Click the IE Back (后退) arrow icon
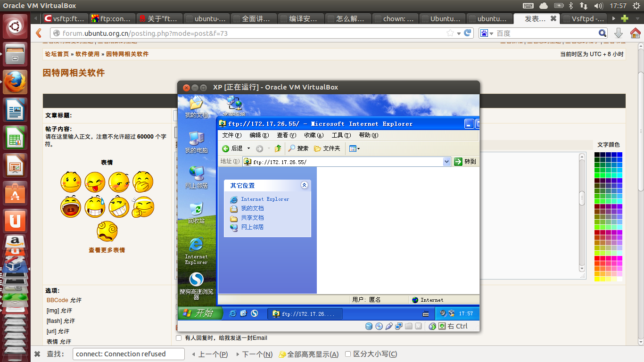 [x=226, y=148]
